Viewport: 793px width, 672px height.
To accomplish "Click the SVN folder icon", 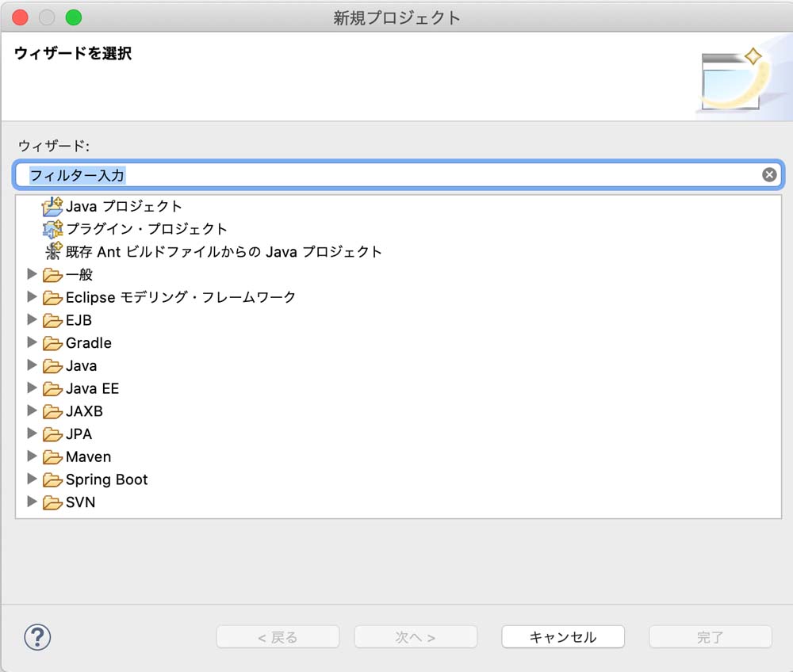I will click(x=52, y=502).
